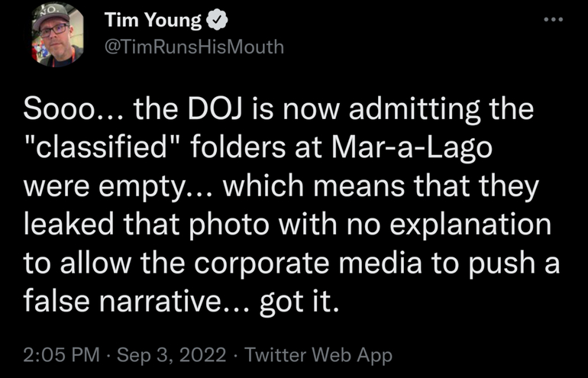Open Tim Young's profile picture

[57, 34]
